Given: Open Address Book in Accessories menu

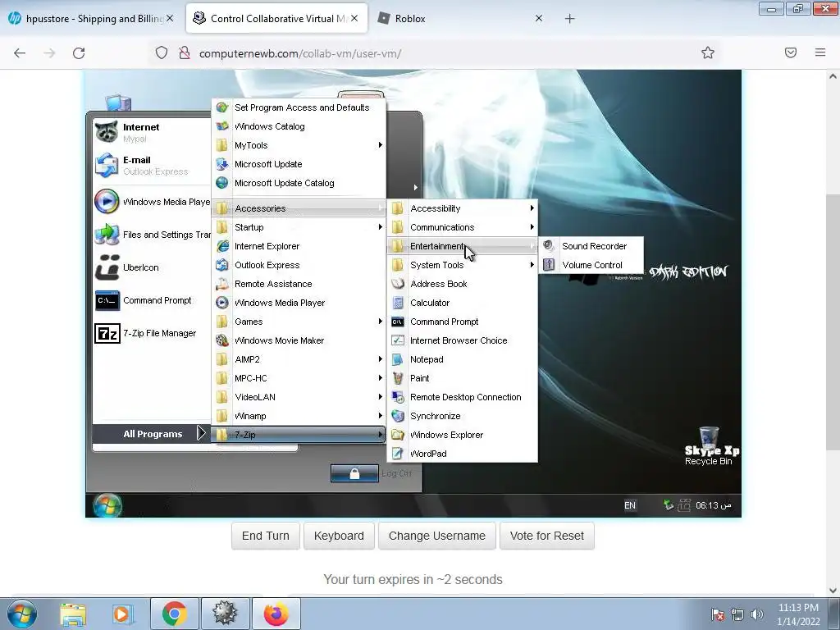Looking at the screenshot, I should [x=462, y=283].
